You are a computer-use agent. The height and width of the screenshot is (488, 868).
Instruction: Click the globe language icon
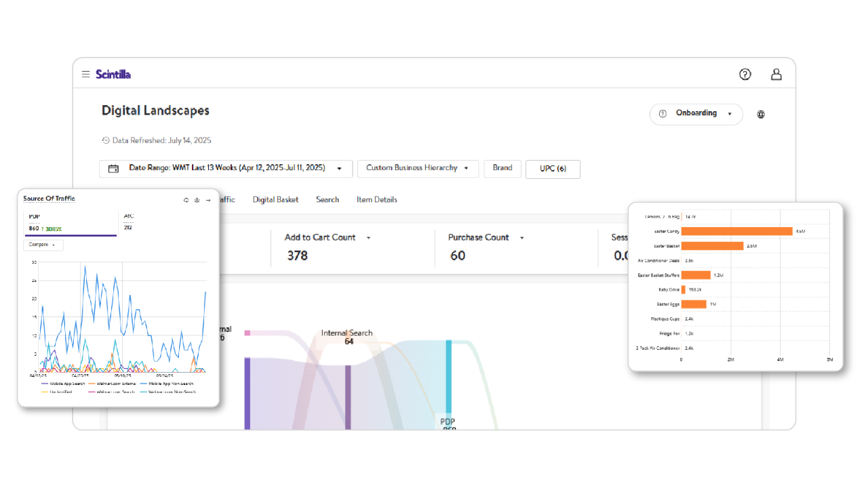[x=761, y=115]
